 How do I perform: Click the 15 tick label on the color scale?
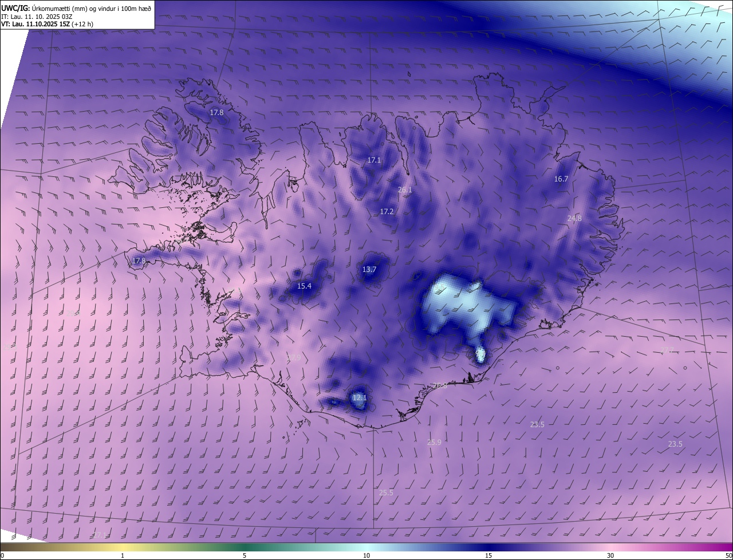click(x=488, y=555)
